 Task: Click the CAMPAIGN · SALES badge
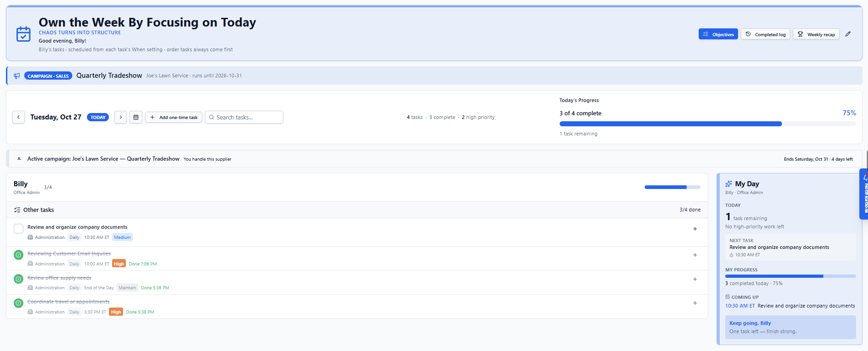tap(48, 76)
